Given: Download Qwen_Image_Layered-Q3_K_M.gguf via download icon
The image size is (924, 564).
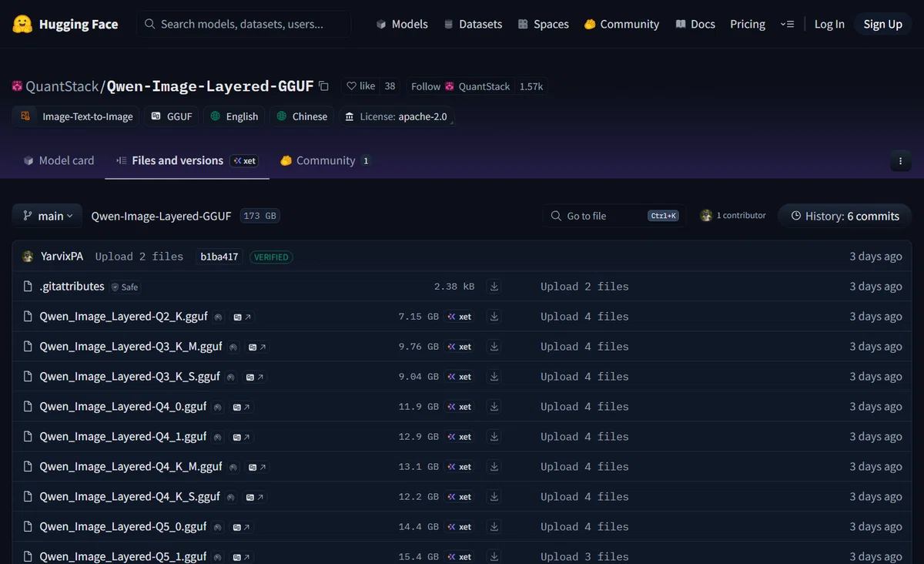Looking at the screenshot, I should pyautogui.click(x=494, y=347).
